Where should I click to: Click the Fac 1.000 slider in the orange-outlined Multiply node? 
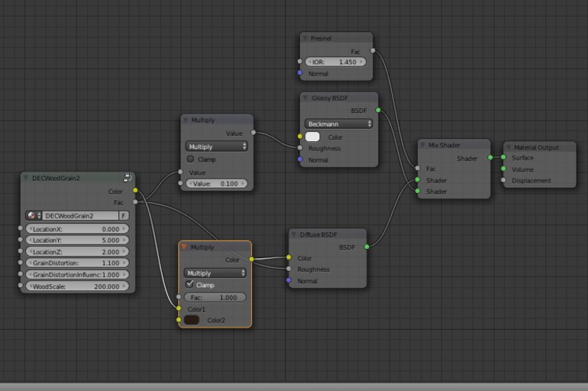[x=215, y=297]
